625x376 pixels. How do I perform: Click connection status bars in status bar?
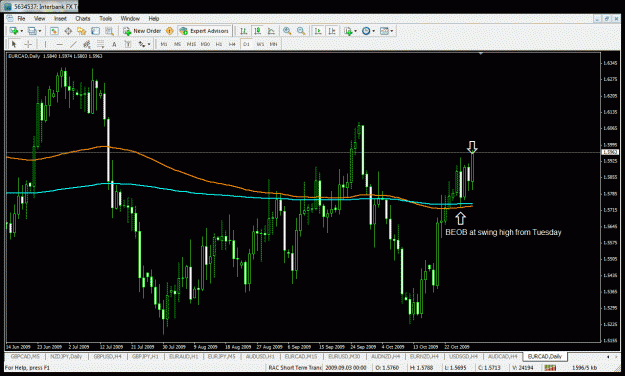point(550,367)
